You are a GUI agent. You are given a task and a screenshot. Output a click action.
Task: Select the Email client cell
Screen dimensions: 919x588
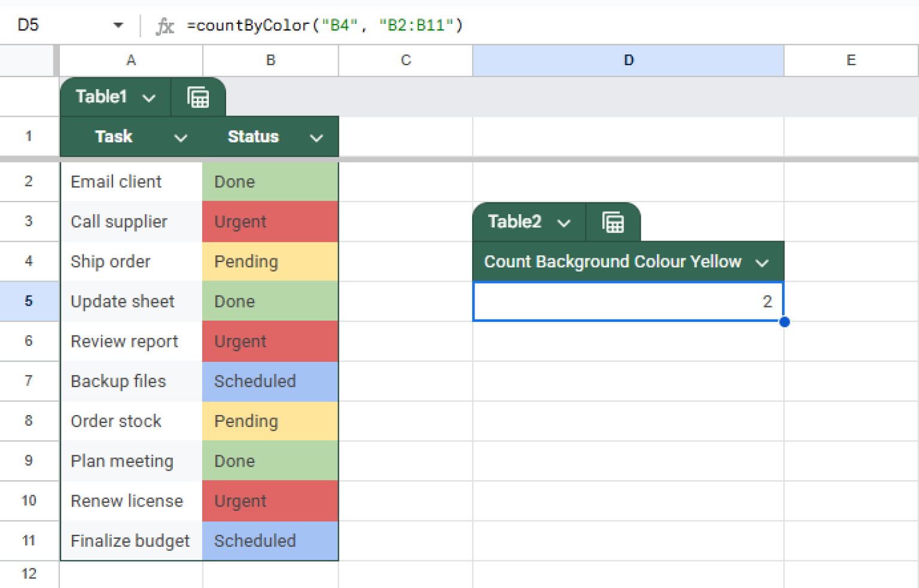click(x=130, y=182)
